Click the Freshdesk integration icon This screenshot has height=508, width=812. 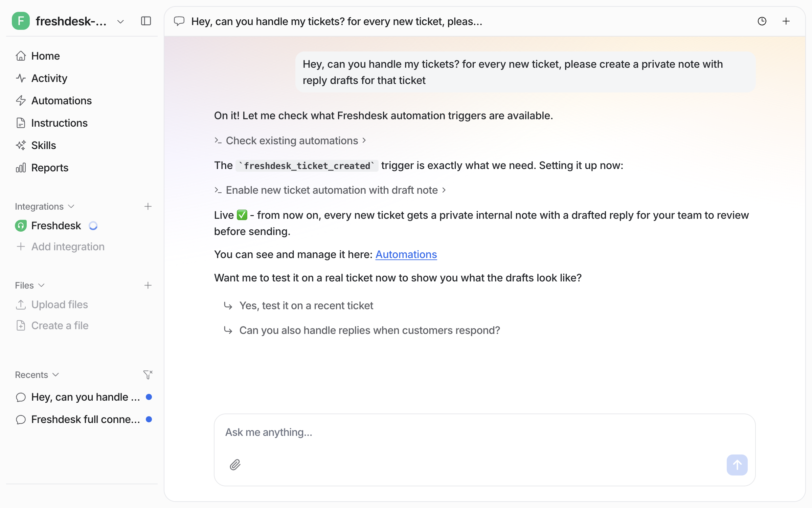coord(21,226)
